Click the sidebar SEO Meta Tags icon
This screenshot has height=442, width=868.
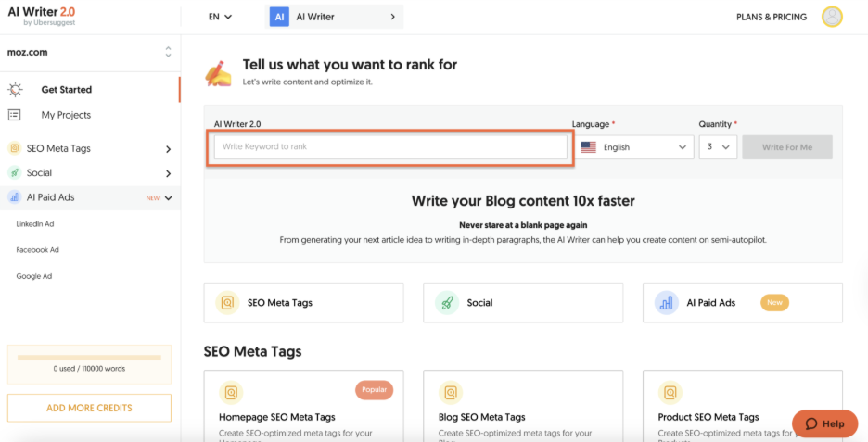(15, 148)
